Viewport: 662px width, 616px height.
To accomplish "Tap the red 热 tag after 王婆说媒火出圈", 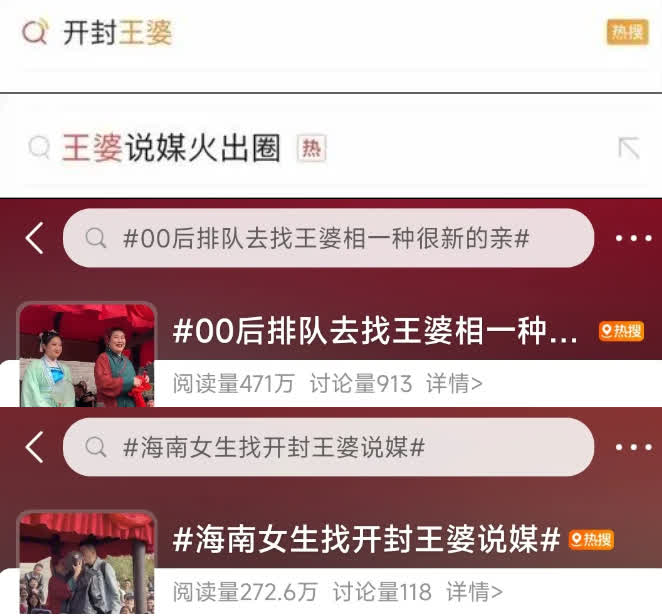I will (x=312, y=148).
